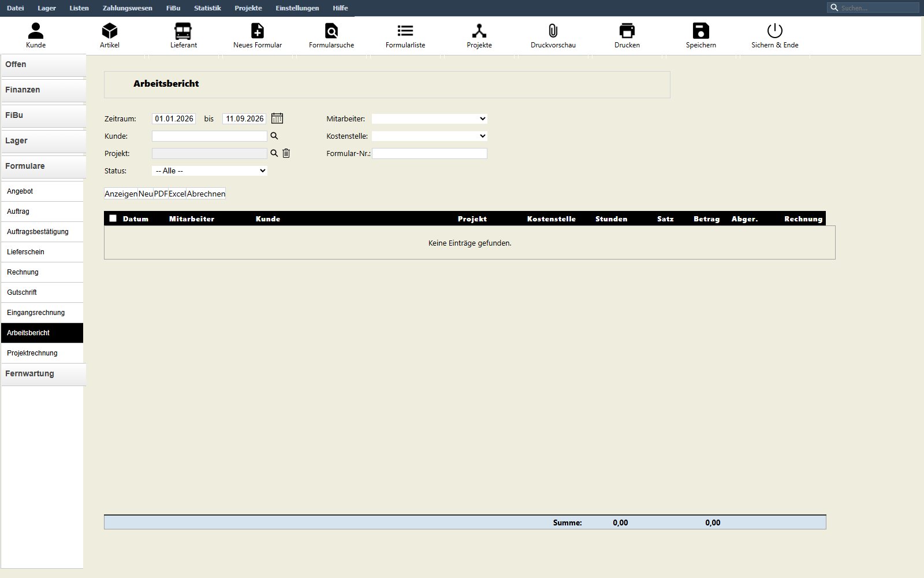The height and width of the screenshot is (578, 924).
Task: Expand the Lager sidebar section
Action: (x=43, y=141)
